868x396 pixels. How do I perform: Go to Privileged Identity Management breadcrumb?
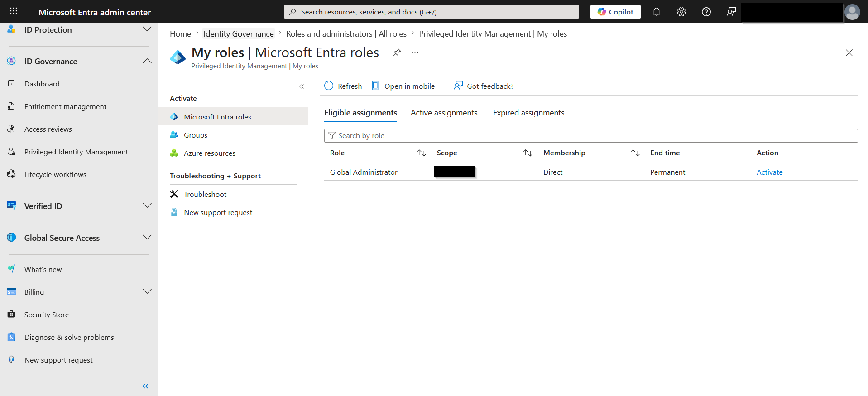pyautogui.click(x=493, y=34)
